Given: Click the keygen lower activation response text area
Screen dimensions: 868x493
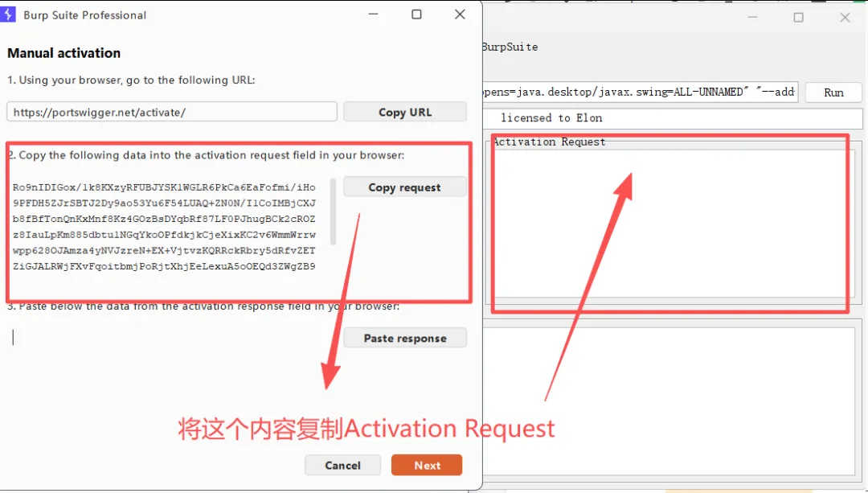Looking at the screenshot, I should point(670,401).
